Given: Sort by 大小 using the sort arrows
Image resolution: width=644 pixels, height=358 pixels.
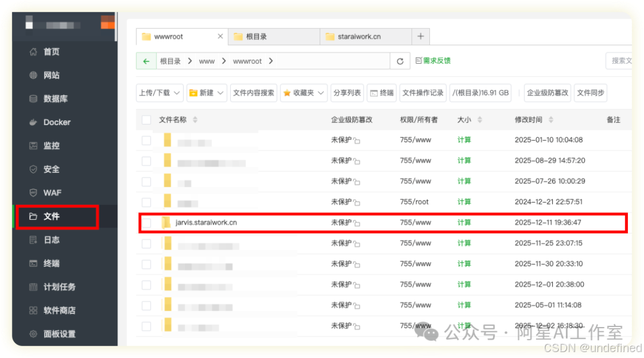Looking at the screenshot, I should 479,120.
